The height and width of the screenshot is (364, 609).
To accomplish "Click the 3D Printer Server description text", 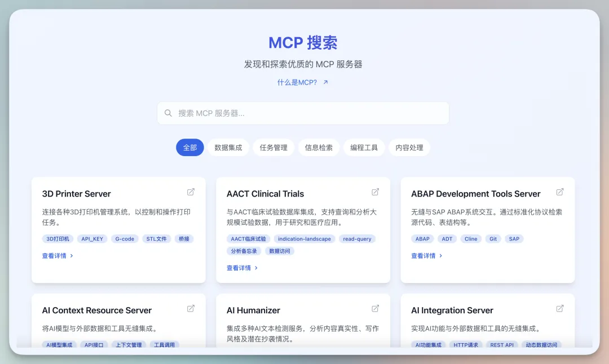I will [x=116, y=217].
